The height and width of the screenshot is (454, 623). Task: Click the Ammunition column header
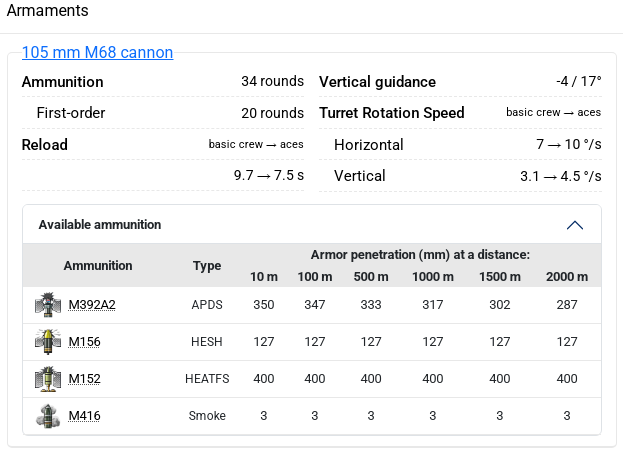point(98,266)
